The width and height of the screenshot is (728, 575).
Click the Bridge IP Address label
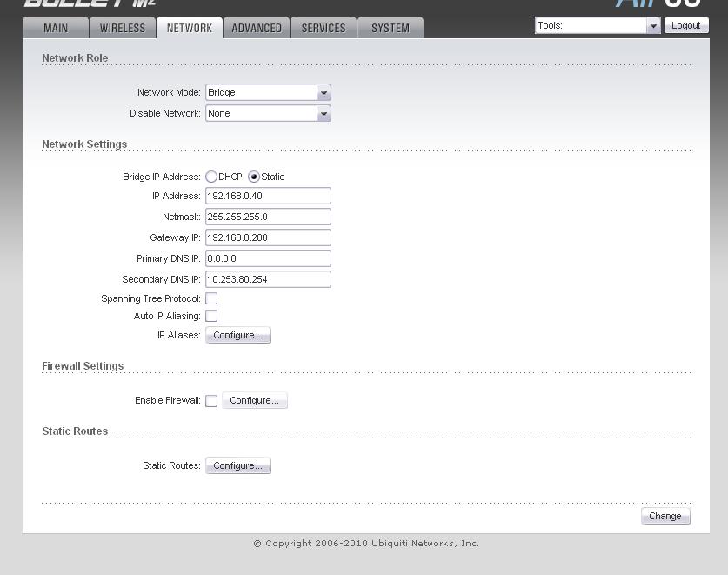pyautogui.click(x=162, y=177)
